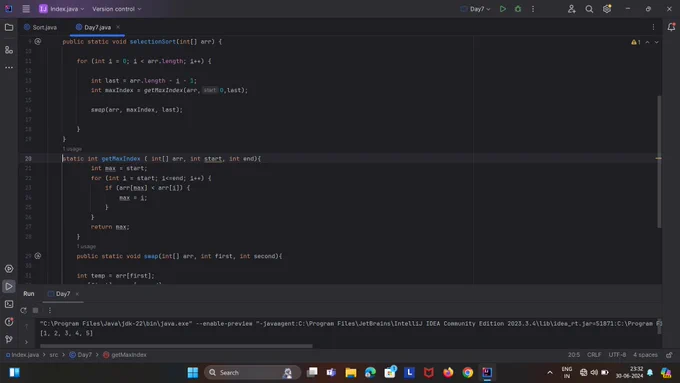
Task: Stop the running Day7 process
Action: (x=36, y=310)
